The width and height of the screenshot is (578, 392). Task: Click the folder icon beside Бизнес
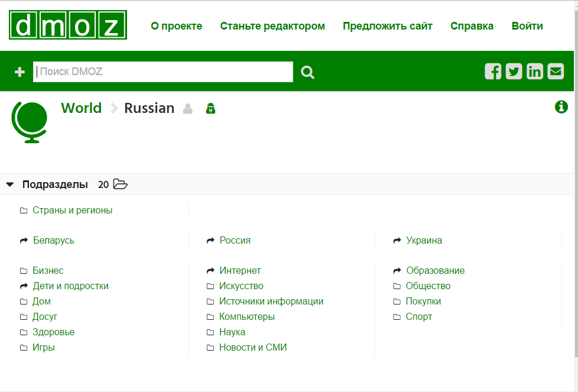[x=24, y=271]
